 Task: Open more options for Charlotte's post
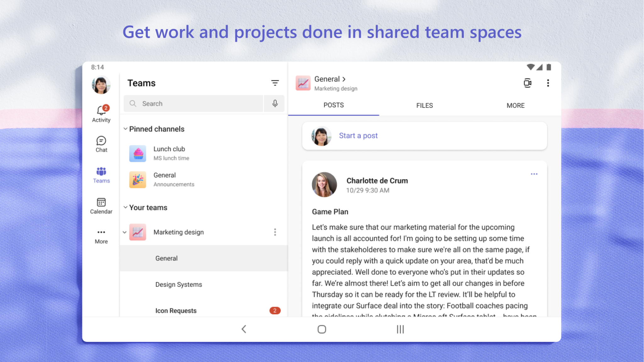pos(534,174)
